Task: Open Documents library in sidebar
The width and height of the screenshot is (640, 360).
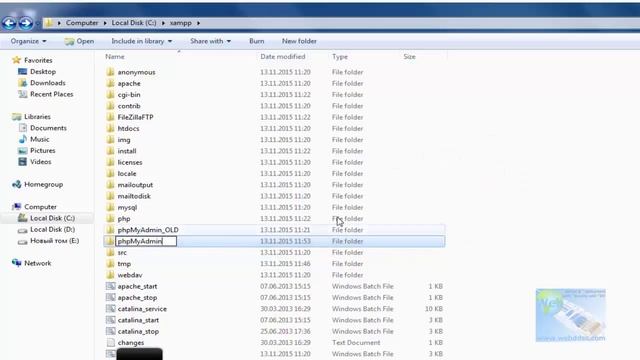Action: [x=48, y=128]
